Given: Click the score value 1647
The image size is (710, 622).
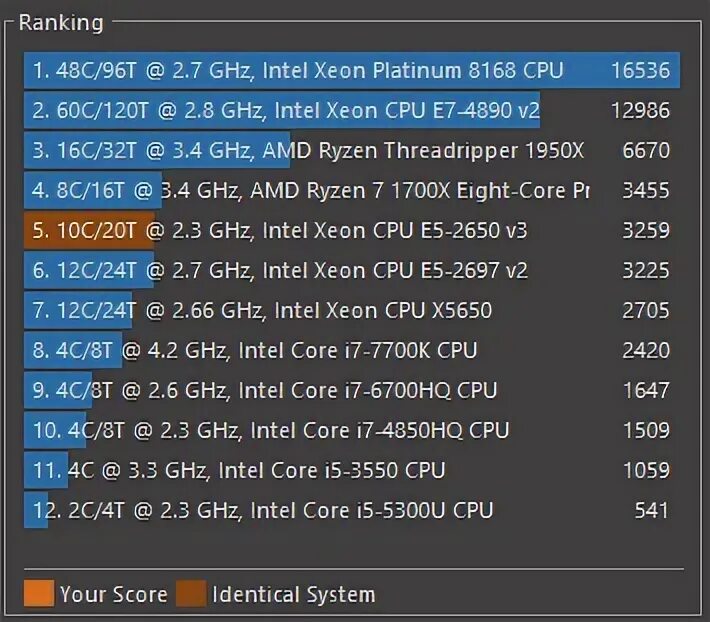Looking at the screenshot, I should point(647,390).
